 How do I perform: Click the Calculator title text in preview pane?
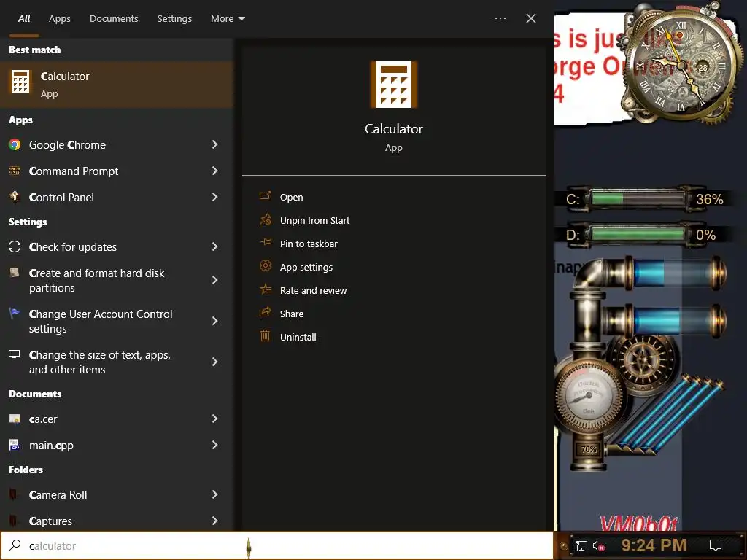[x=393, y=129]
